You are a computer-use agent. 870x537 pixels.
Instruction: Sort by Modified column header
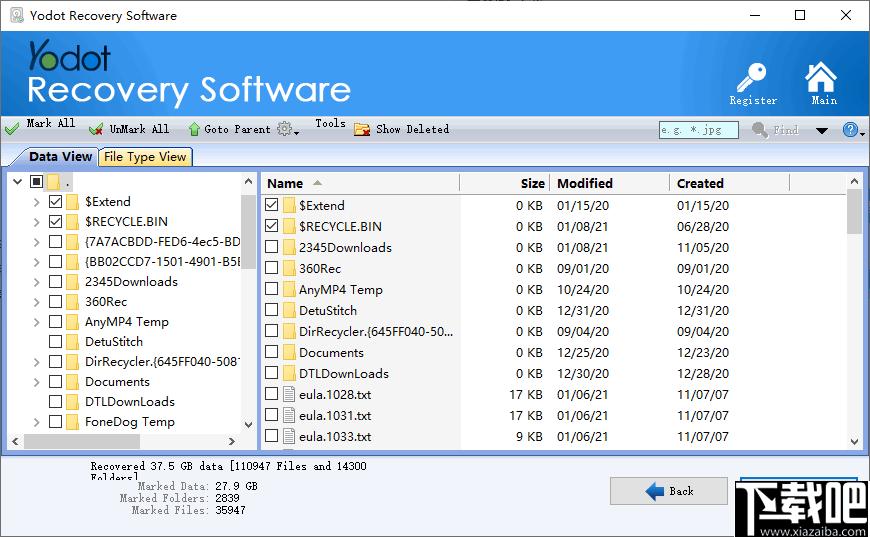(x=610, y=183)
